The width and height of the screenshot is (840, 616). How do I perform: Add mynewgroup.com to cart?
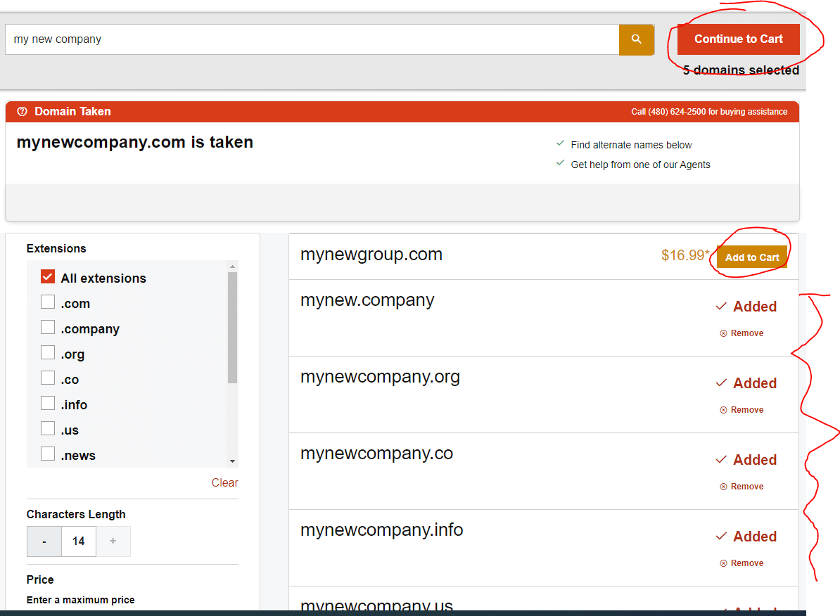751,257
